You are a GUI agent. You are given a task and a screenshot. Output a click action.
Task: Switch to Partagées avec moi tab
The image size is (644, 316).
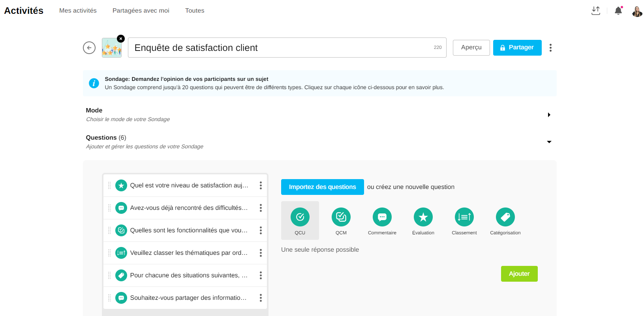141,11
